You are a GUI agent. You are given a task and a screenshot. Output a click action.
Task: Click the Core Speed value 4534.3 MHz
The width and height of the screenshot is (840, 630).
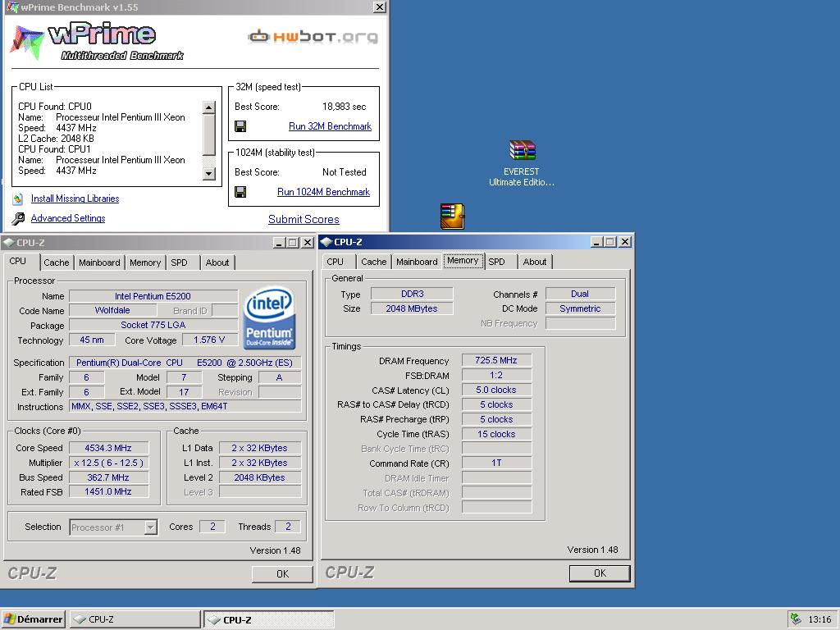(109, 448)
